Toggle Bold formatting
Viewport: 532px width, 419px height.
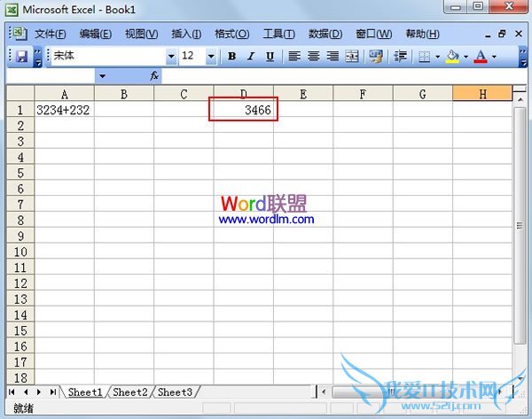232,56
